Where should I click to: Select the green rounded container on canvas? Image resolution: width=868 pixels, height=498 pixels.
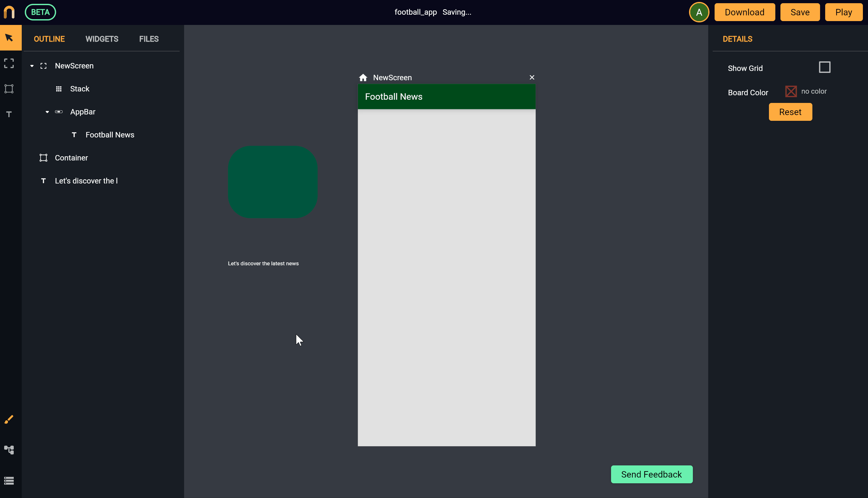coord(273,182)
